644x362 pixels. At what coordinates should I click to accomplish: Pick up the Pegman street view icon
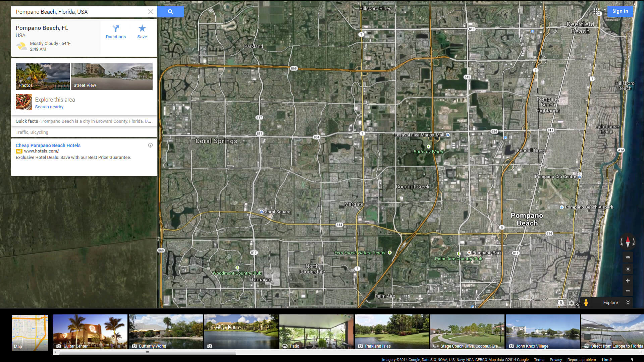pyautogui.click(x=586, y=302)
